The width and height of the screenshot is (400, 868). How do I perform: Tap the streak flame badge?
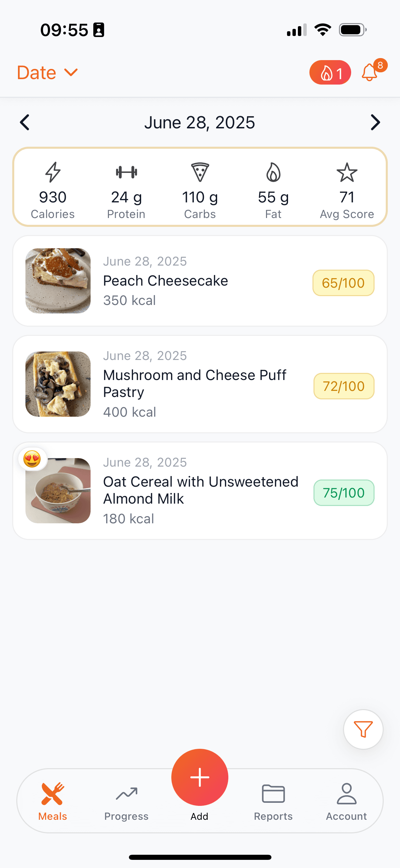[330, 73]
